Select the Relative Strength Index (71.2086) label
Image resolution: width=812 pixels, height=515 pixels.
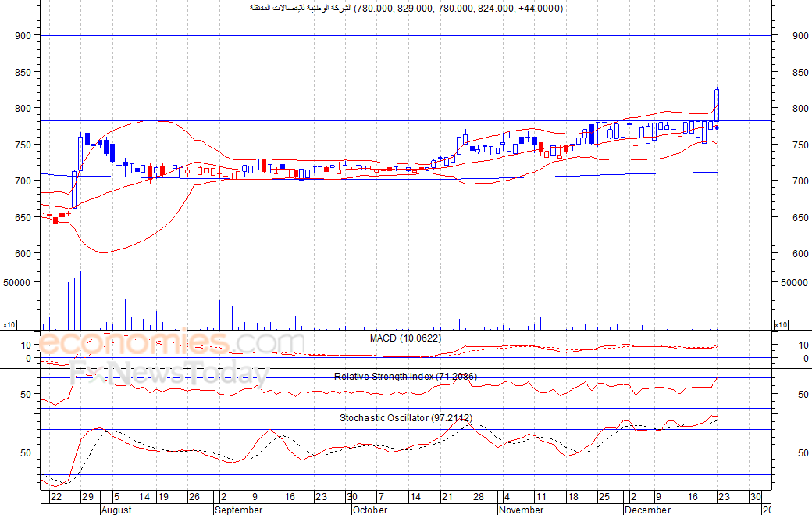[405, 377]
